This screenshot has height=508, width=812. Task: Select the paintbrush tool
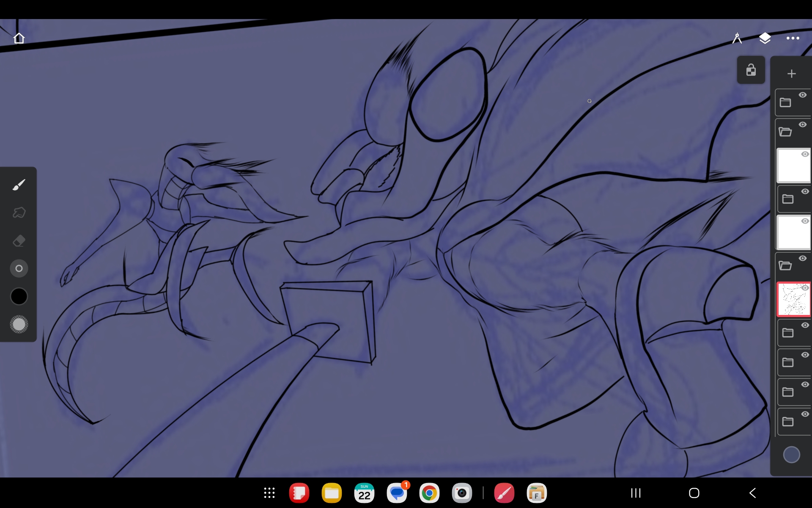coord(19,185)
